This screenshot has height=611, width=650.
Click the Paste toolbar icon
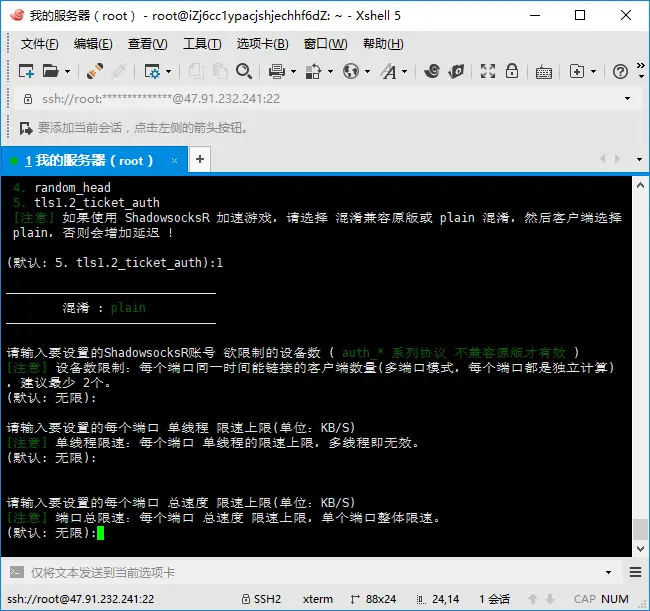tap(220, 71)
